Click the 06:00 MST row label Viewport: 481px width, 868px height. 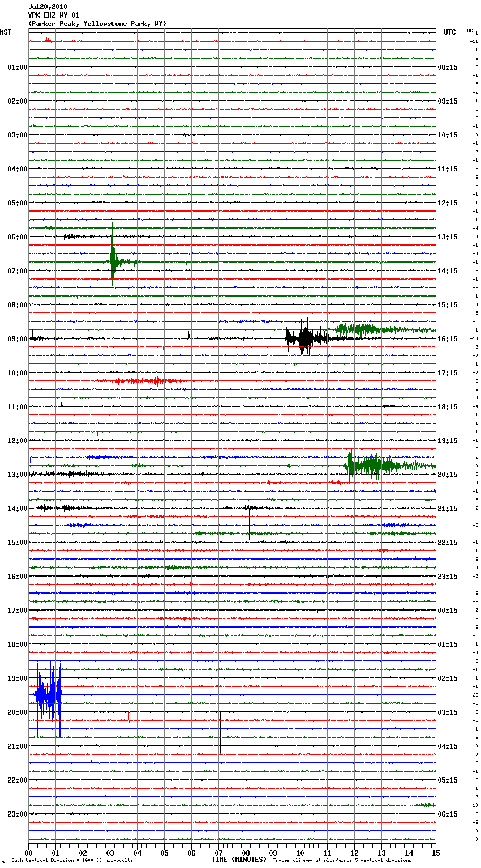click(18, 237)
